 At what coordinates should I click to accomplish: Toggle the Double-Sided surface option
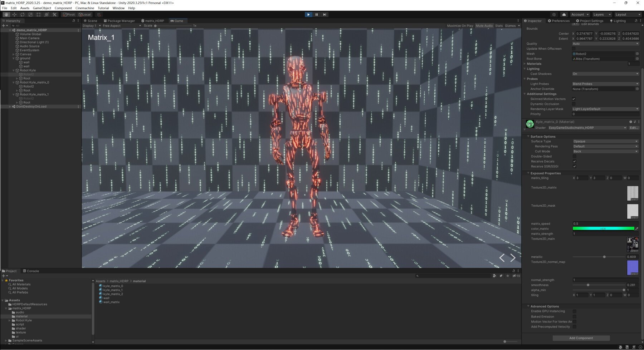575,156
